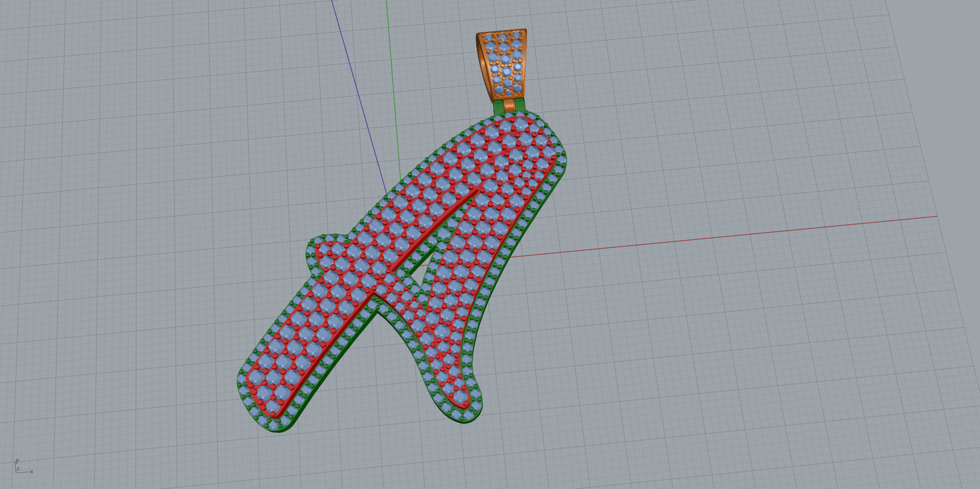Click the world axes icon in viewport corner
980x489 pixels.
24,465
